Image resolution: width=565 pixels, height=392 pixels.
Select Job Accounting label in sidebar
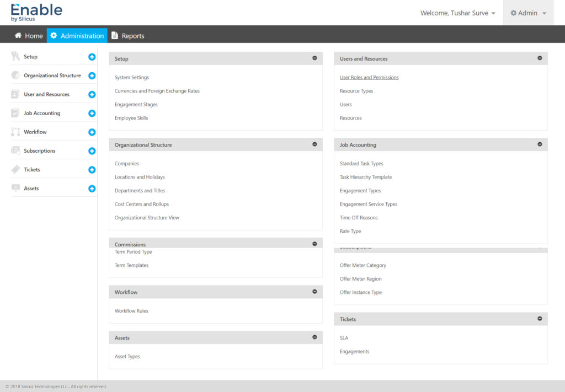[x=42, y=113]
